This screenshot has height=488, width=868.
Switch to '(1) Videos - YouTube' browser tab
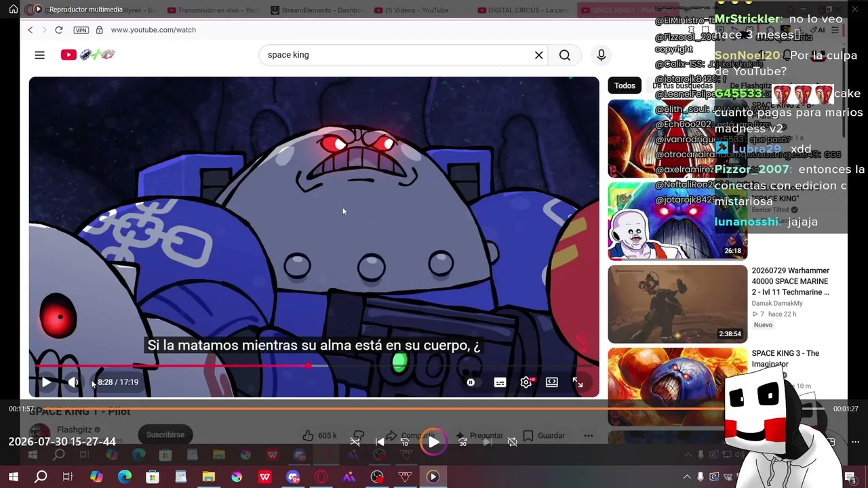(411, 10)
